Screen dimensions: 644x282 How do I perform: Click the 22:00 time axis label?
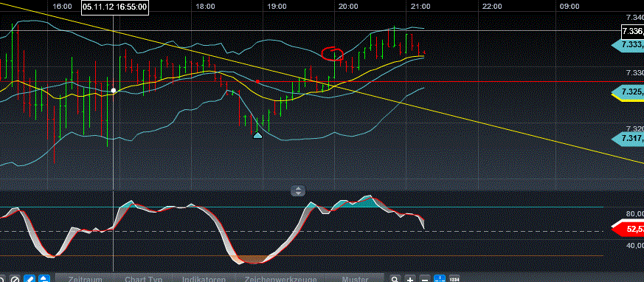click(x=492, y=7)
